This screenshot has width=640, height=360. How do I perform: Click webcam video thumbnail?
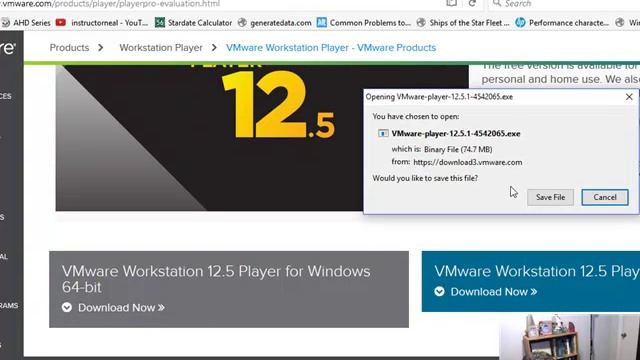coord(569,337)
